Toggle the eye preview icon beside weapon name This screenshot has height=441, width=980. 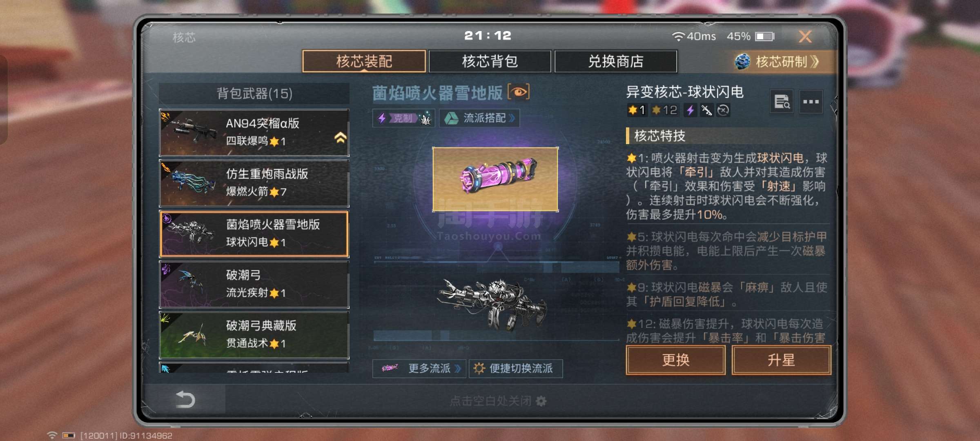[x=519, y=92]
